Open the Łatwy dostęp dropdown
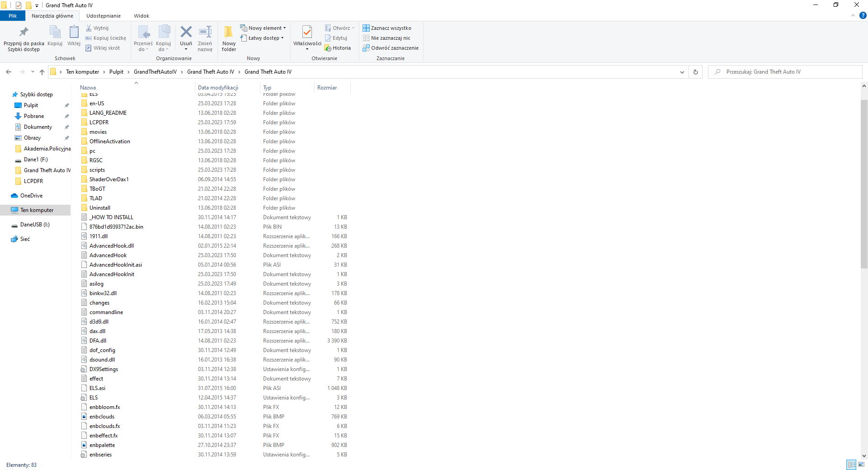The image size is (868, 470). [x=263, y=38]
